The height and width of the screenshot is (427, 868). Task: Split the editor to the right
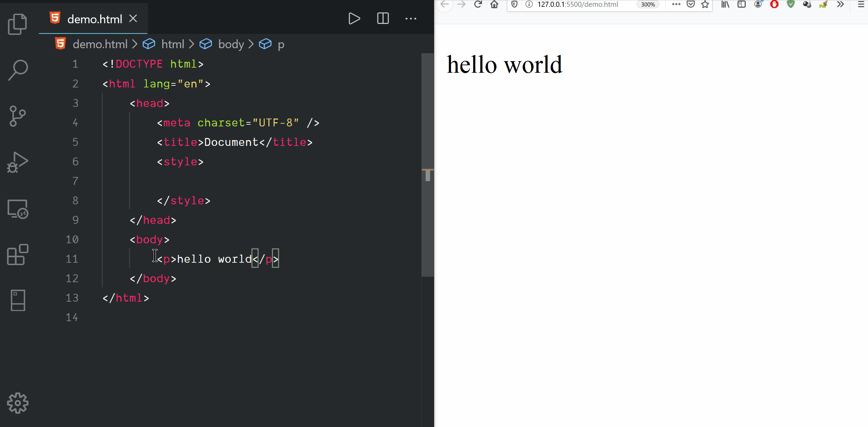[x=383, y=18]
